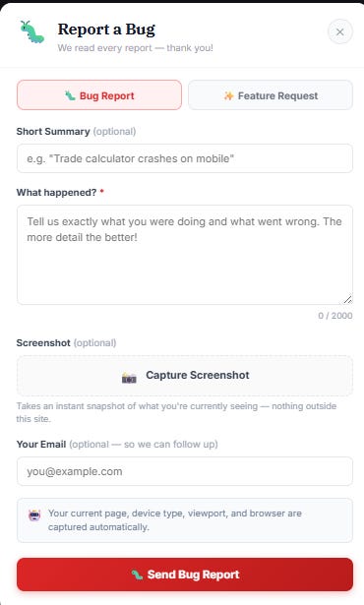Viewport: 364px width, 605px height.
Task: Select the Bug Report tab
Action: 99,95
